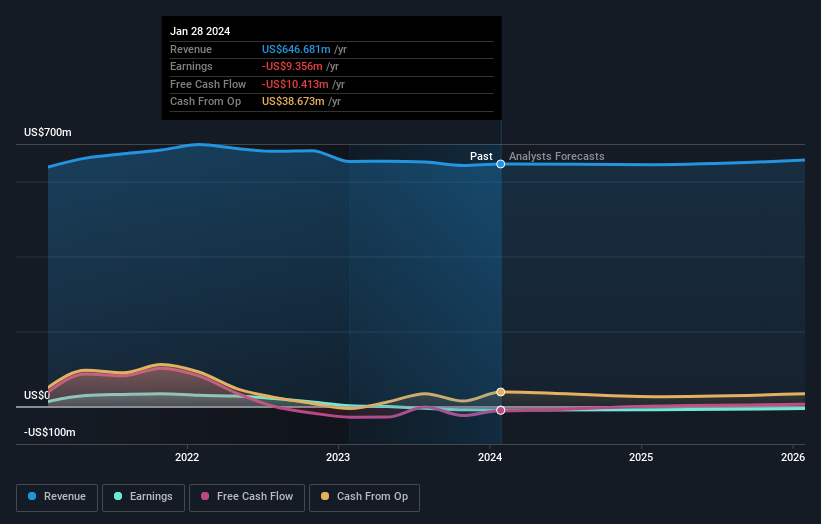Screen dimensions: 821x524
Task: Click the 2024 x-axis label
Action: point(490,458)
